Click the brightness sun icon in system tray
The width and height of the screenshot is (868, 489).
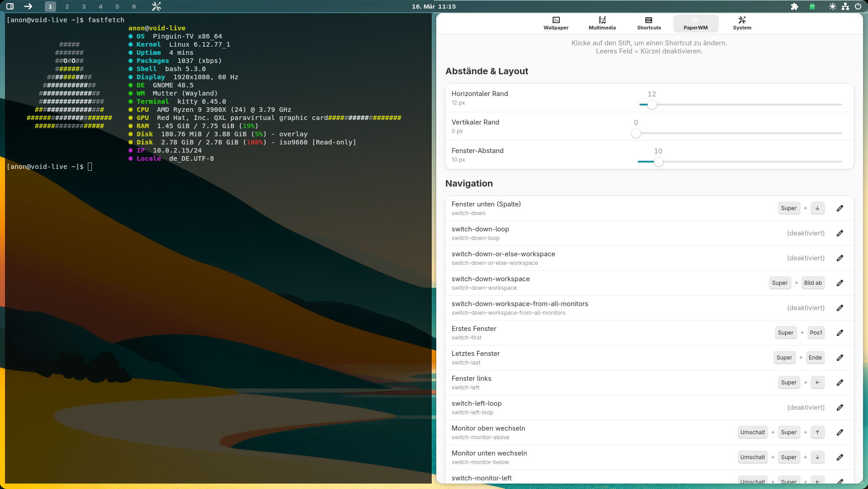click(x=832, y=6)
